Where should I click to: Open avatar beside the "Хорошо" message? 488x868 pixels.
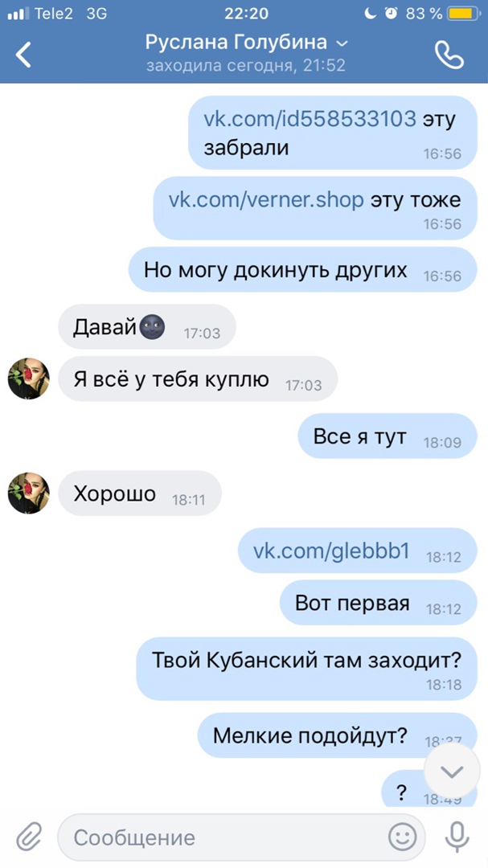[29, 493]
